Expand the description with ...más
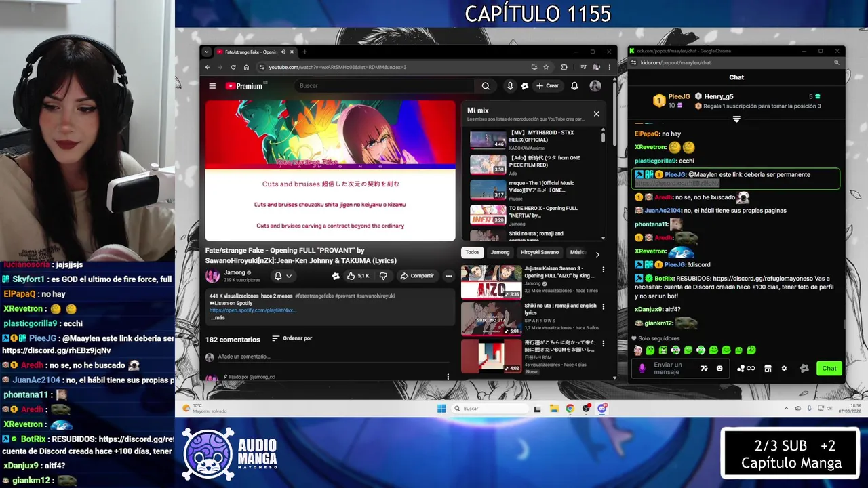 point(217,317)
